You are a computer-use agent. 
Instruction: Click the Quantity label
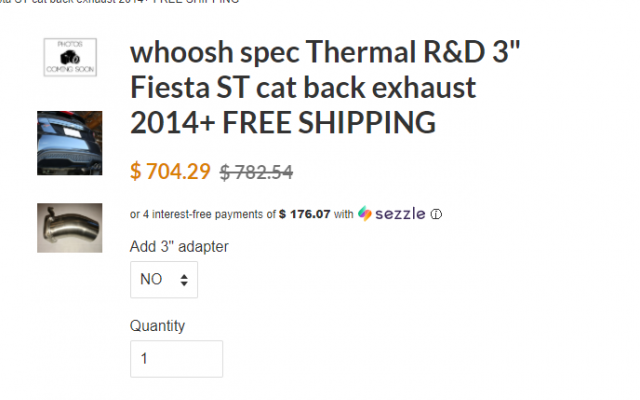(157, 326)
